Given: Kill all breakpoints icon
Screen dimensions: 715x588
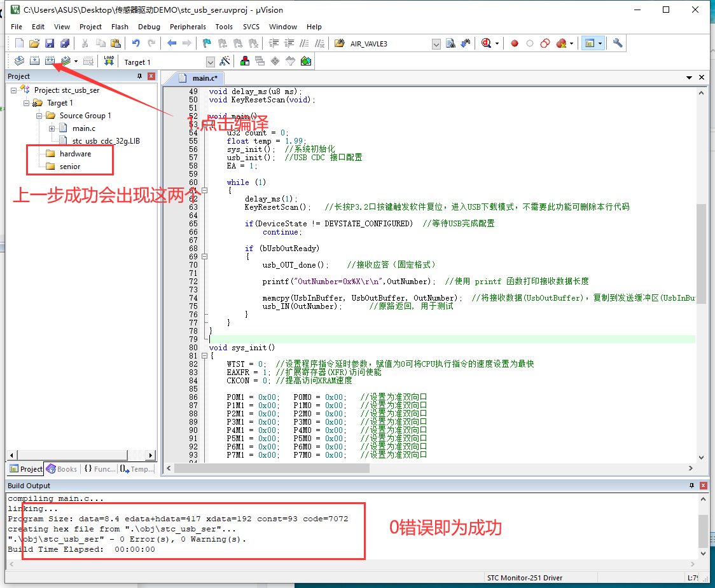Looking at the screenshot, I should click(561, 43).
